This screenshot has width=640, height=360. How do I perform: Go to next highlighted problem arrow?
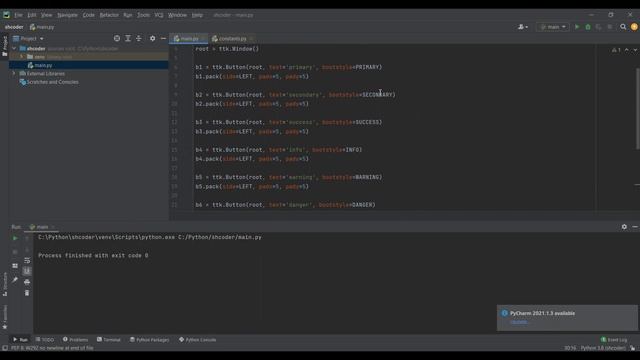click(635, 50)
